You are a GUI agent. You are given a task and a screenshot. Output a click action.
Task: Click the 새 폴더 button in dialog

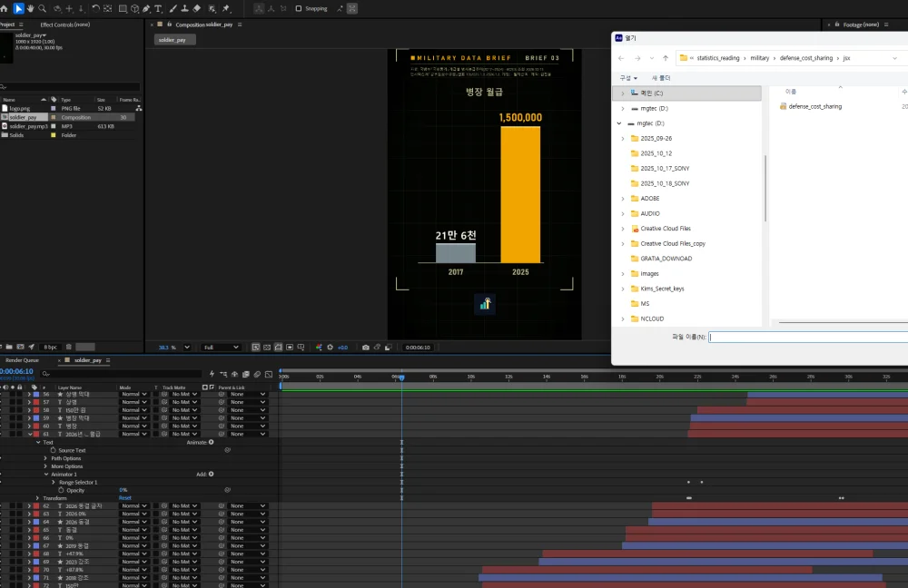661,78
